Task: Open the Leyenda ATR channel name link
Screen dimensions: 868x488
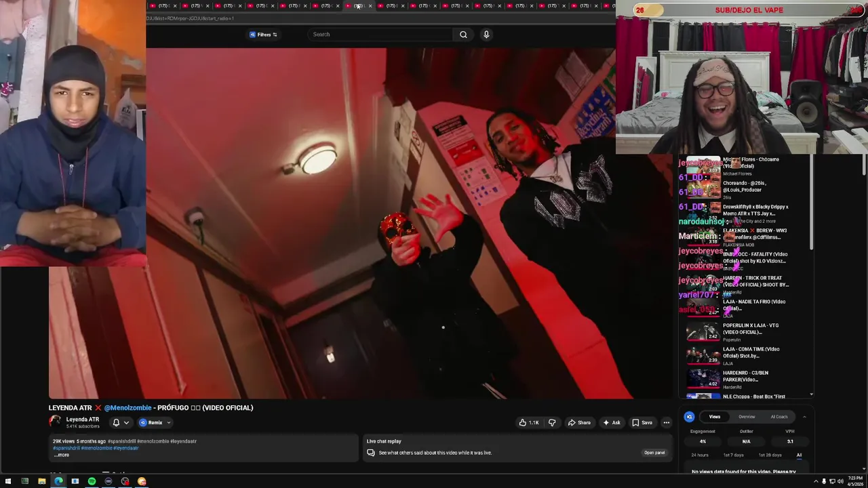Action: [x=83, y=420]
